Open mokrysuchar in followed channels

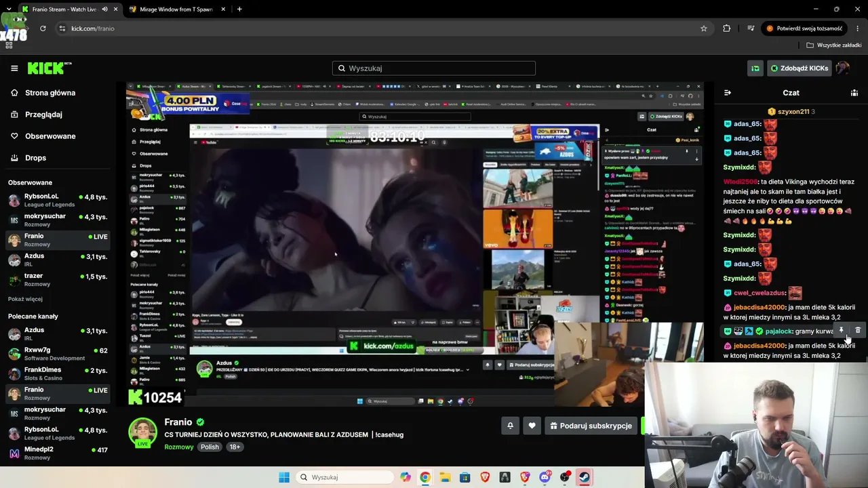pos(58,220)
